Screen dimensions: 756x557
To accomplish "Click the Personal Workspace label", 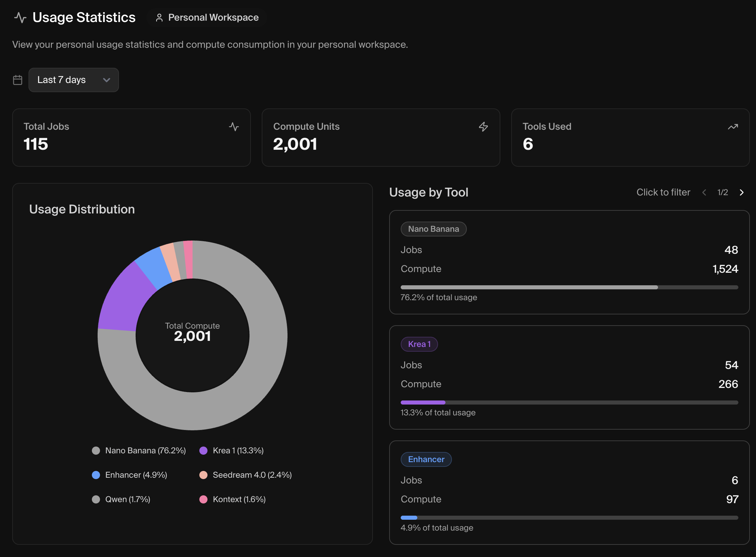I will [213, 18].
